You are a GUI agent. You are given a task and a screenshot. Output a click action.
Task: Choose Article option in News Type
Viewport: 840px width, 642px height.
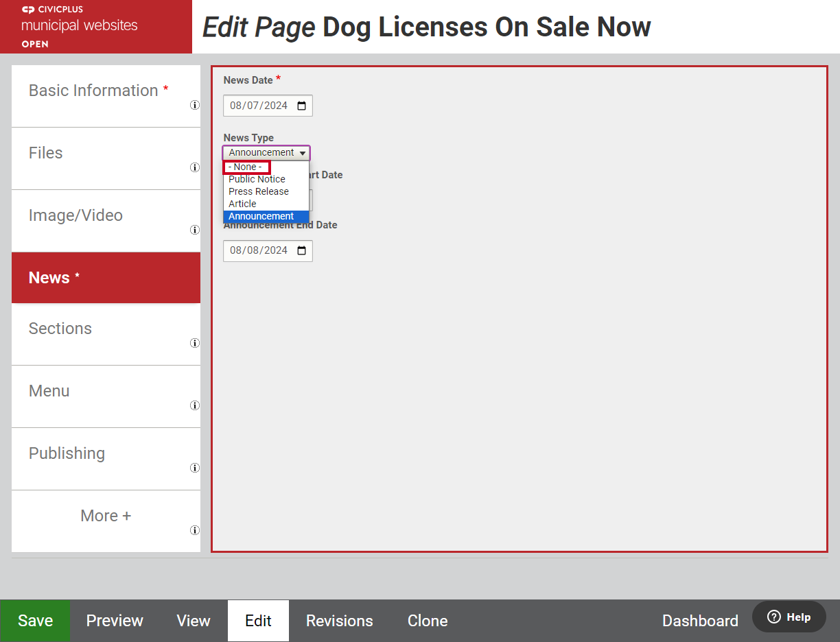click(266, 204)
